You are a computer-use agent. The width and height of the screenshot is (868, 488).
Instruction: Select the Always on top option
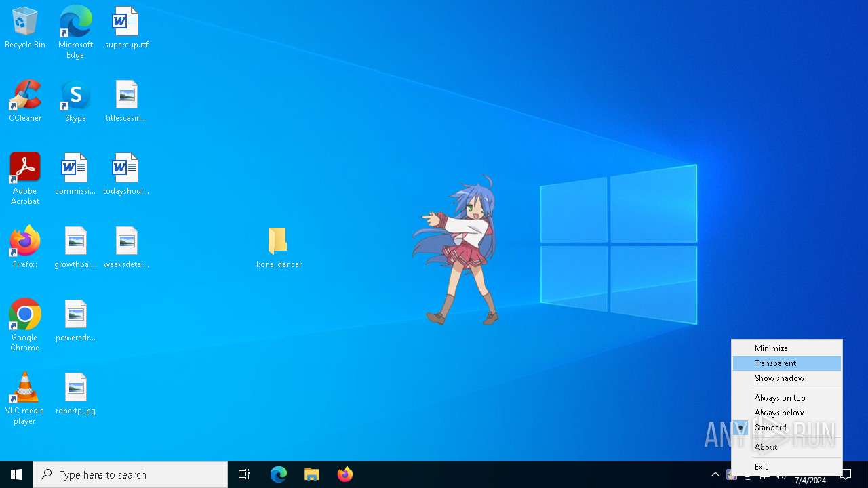pyautogui.click(x=787, y=398)
